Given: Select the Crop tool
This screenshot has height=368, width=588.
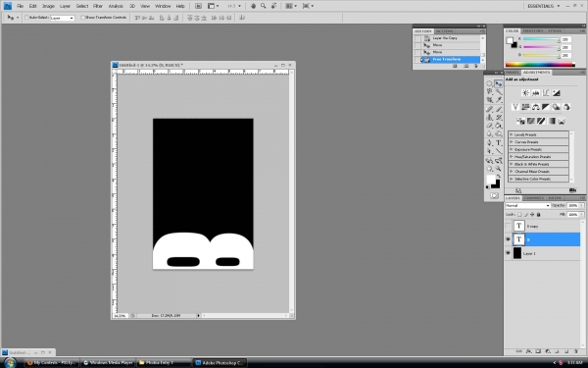Looking at the screenshot, I should [489, 100].
